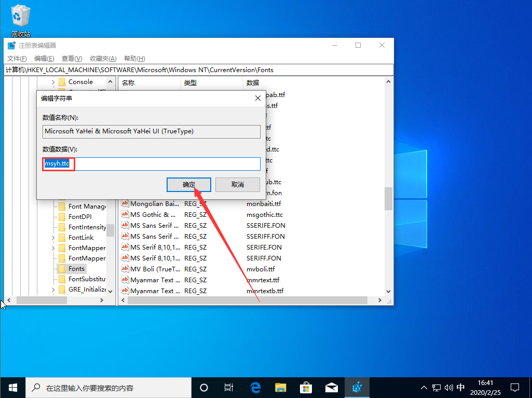
Task: Toggle input language via the 中 indicator
Action: tap(461, 387)
